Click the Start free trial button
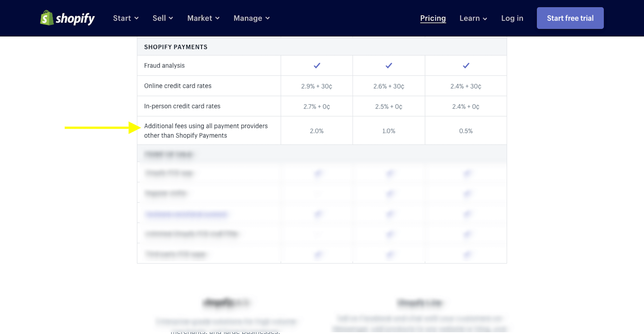The width and height of the screenshot is (644, 334). tap(570, 18)
